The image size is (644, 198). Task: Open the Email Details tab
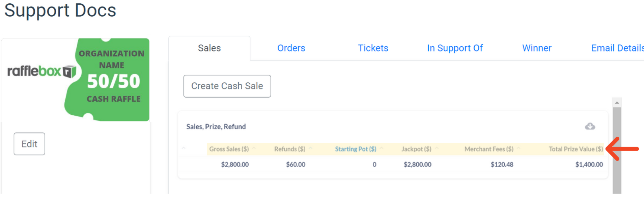618,48
